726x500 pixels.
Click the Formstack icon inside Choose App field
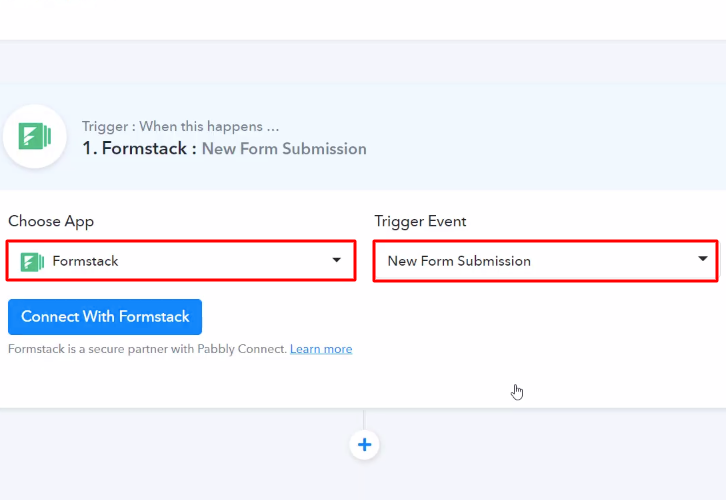tap(32, 262)
